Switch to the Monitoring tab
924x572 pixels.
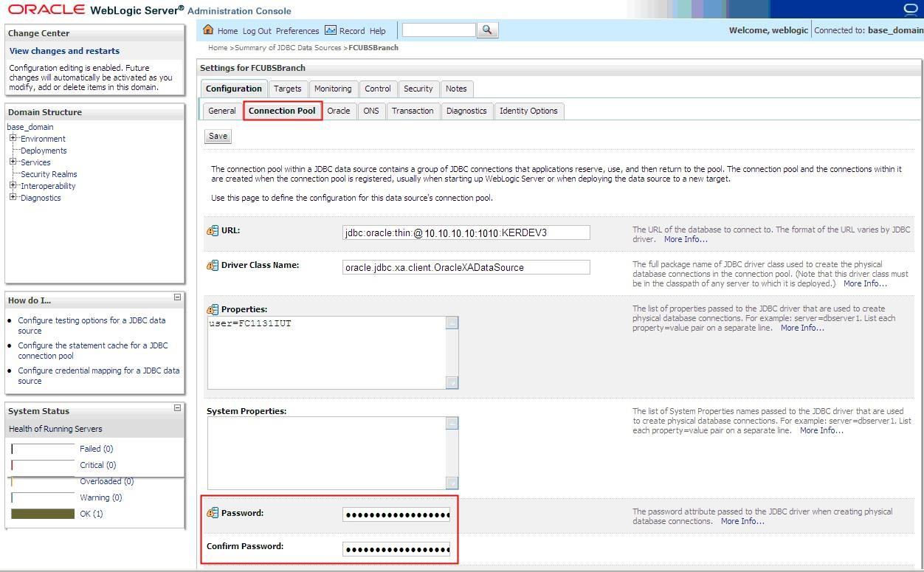333,89
